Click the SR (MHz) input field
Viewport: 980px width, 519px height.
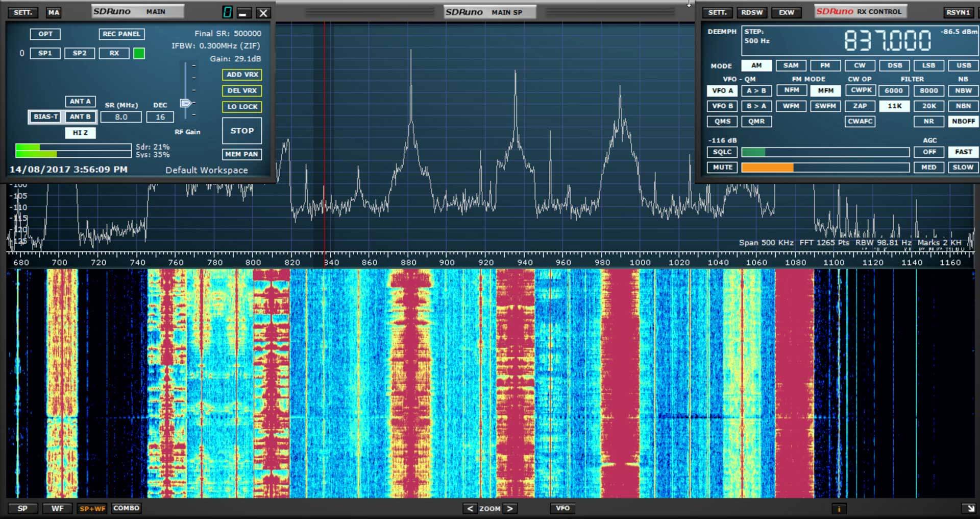pos(120,117)
